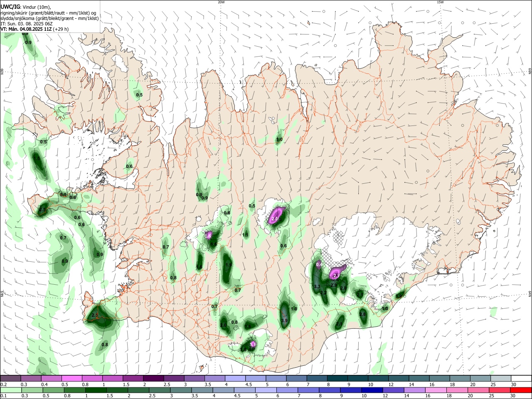This screenshot has height=399, width=532.
Task: Click the 'UWC/IG: Vindur (10m)' title text
Action: coord(26,7)
